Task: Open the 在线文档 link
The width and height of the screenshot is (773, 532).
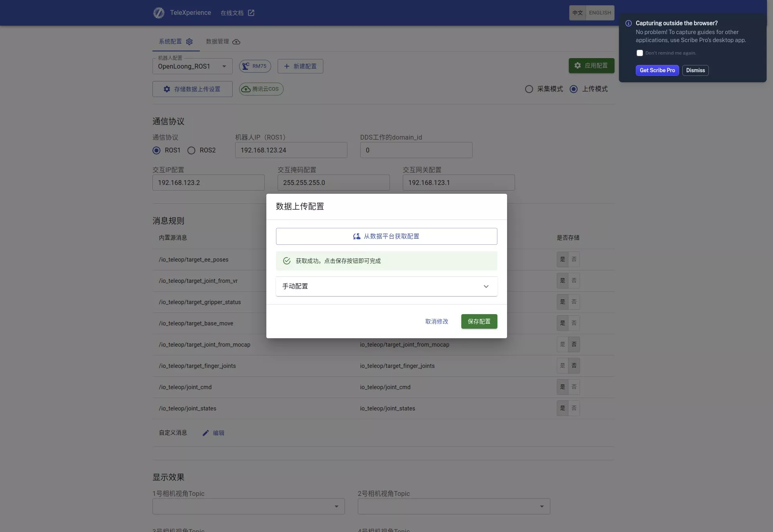Action: [x=237, y=13]
